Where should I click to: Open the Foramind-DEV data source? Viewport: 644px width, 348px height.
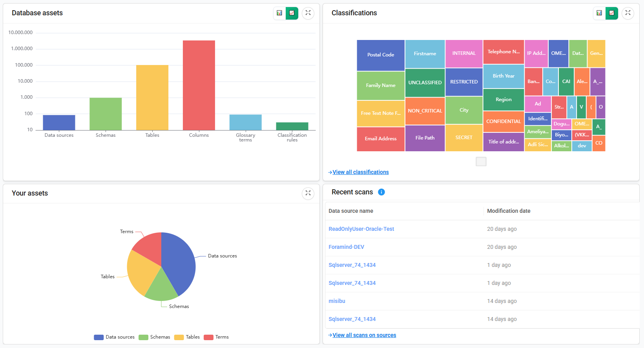click(x=346, y=247)
